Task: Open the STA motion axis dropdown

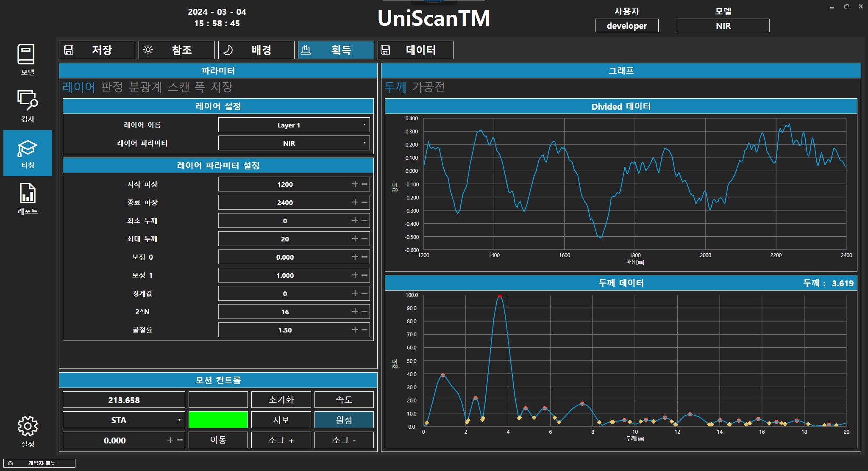Action: (x=124, y=420)
